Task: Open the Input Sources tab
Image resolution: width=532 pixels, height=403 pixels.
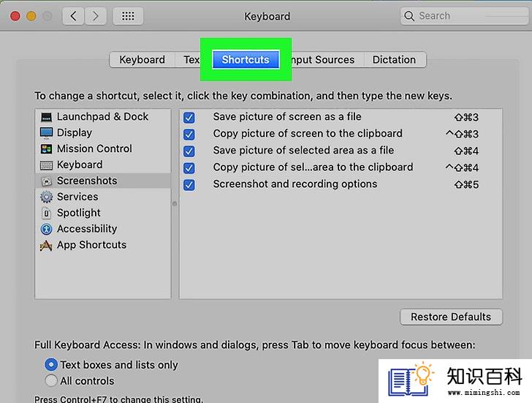Action: [x=322, y=60]
